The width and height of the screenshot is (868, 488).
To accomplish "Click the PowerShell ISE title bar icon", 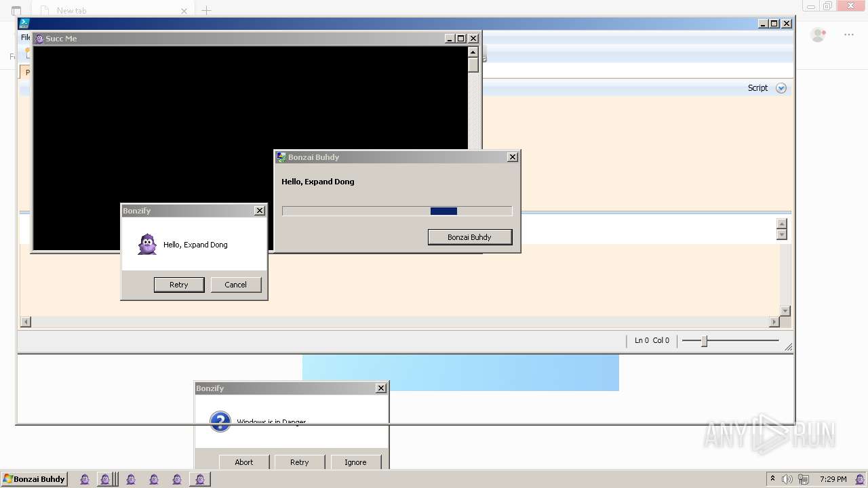I will point(24,23).
